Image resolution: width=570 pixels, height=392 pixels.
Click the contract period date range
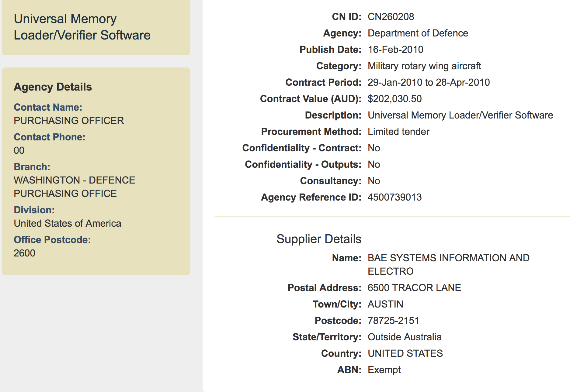pyautogui.click(x=429, y=82)
